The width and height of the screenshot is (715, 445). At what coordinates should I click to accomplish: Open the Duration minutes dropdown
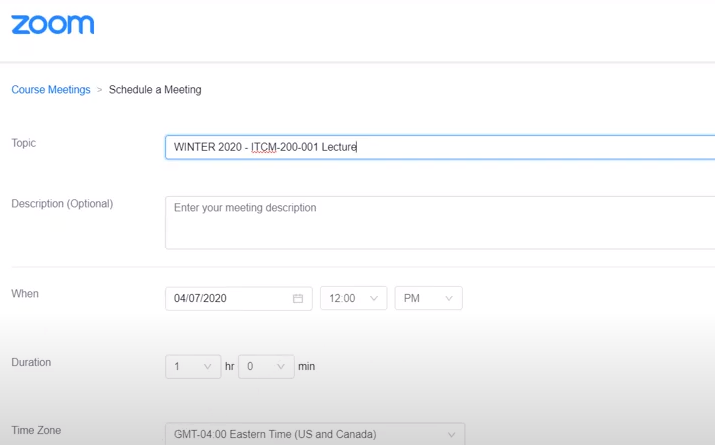pos(266,366)
